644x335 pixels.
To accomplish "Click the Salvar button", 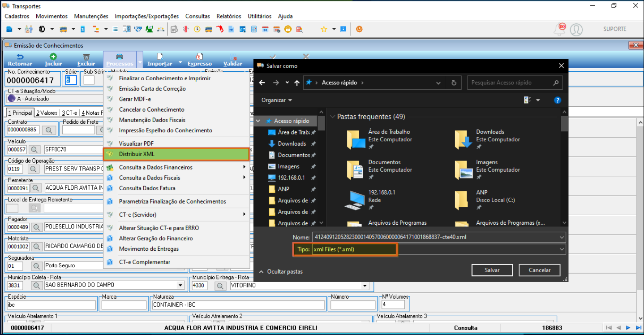I will pos(492,270).
